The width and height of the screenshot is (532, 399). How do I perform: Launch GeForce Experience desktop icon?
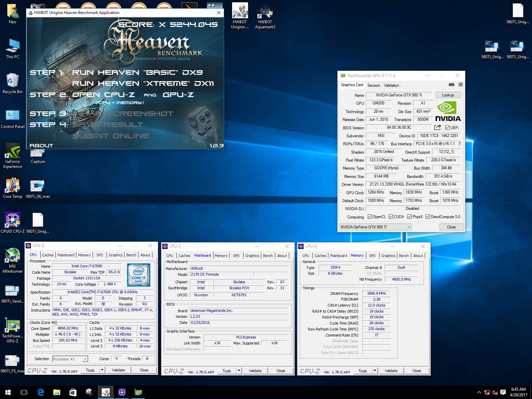tap(12, 156)
